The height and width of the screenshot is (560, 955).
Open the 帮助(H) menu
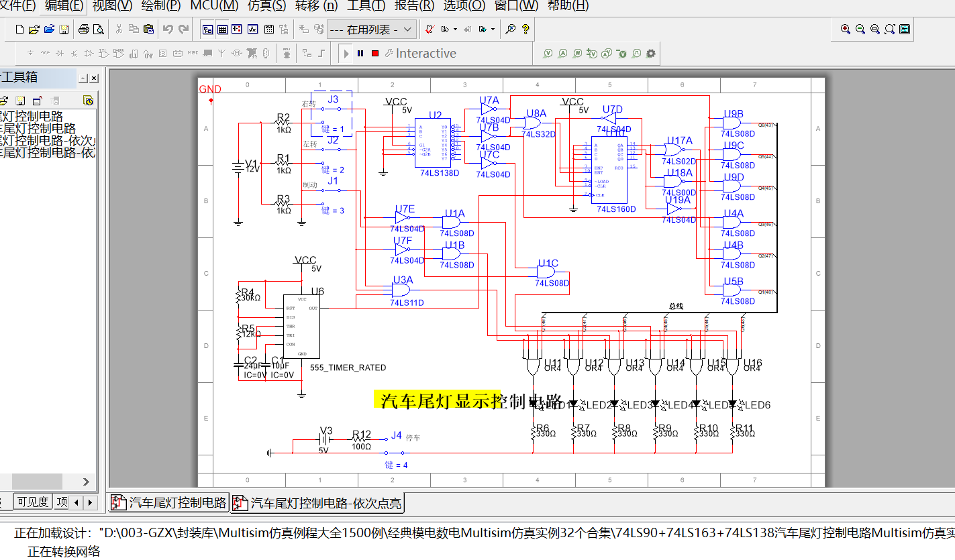click(x=568, y=6)
